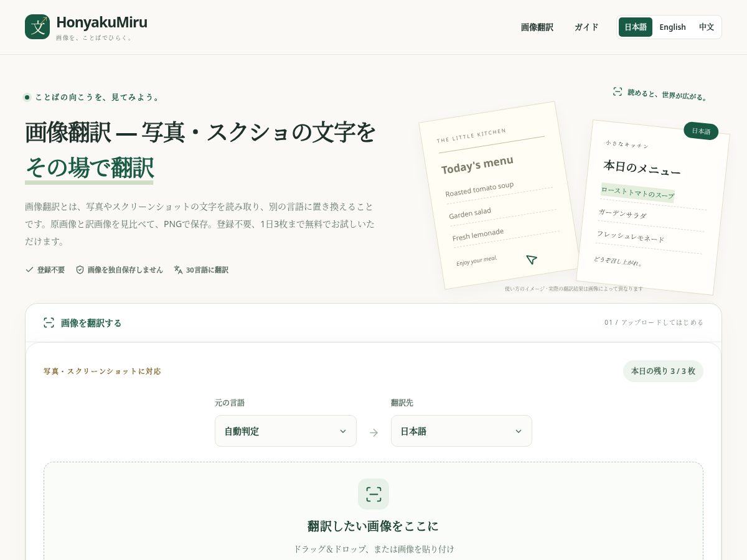Click the upload scan icon in drop zone
The width and height of the screenshot is (747, 560).
click(374, 494)
